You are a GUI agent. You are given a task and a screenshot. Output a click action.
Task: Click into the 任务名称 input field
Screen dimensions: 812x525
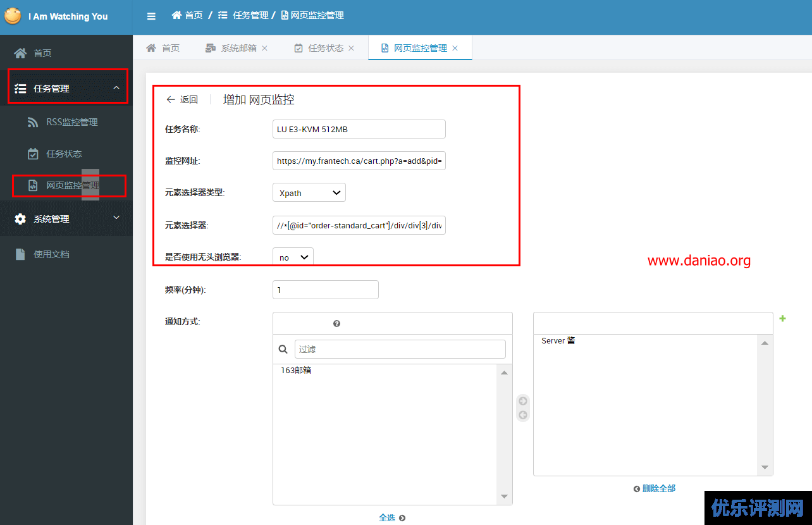pyautogui.click(x=359, y=129)
